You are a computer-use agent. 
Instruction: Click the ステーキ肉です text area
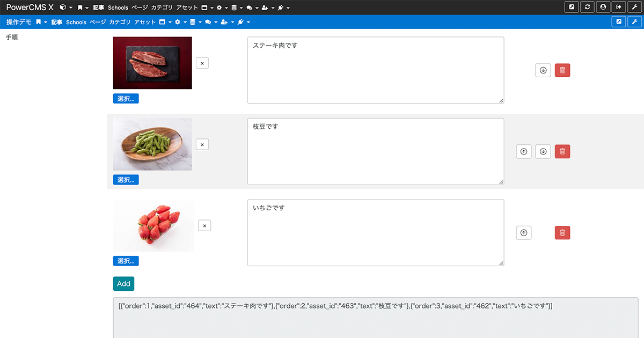[376, 70]
